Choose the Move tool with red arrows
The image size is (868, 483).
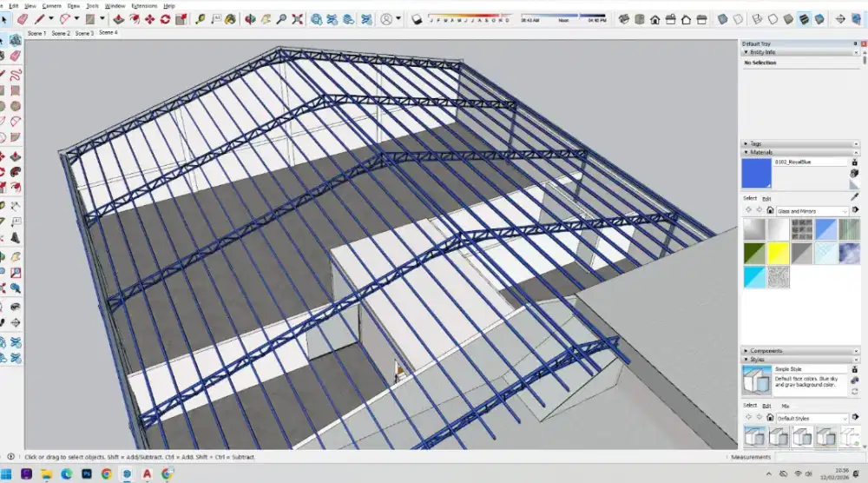click(150, 18)
